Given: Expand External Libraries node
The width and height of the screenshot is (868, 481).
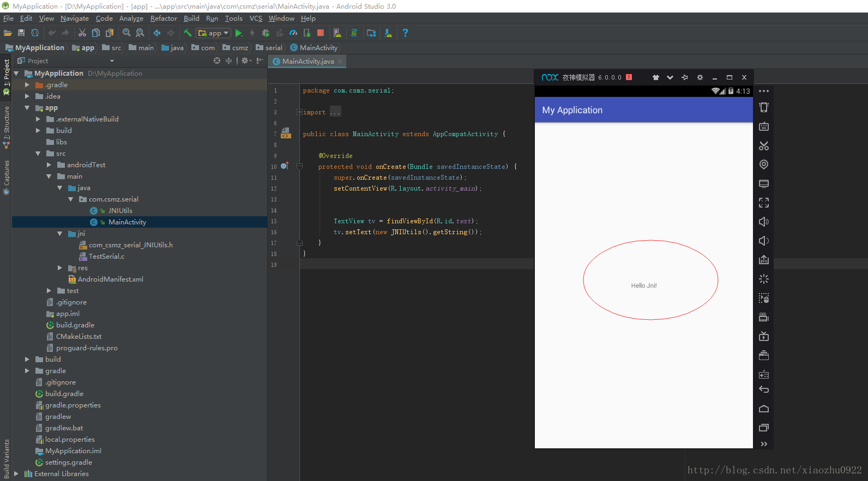Looking at the screenshot, I should click(16, 474).
